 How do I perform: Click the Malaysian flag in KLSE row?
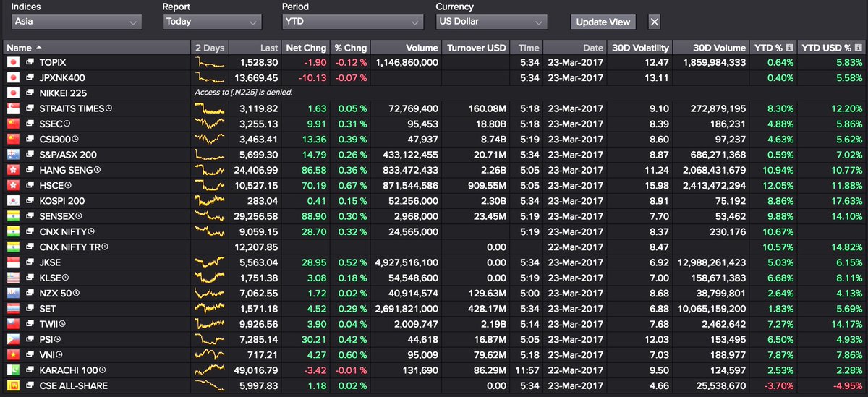(12, 278)
